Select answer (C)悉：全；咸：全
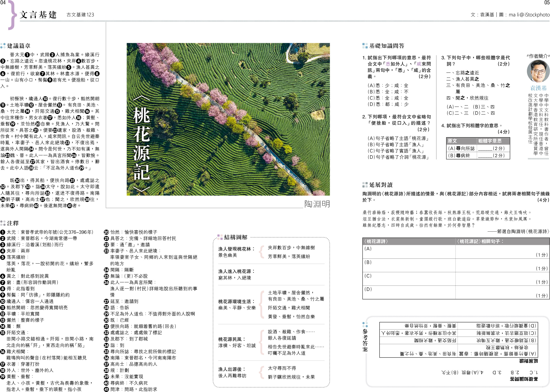The width and height of the screenshot is (550, 392). [388, 98]
